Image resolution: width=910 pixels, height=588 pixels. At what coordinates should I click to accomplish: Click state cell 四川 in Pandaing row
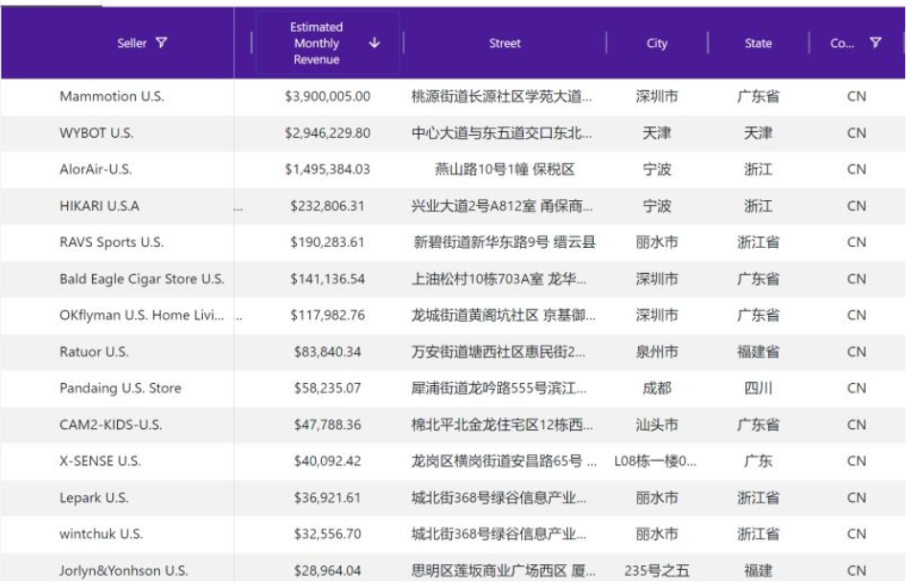point(758,388)
